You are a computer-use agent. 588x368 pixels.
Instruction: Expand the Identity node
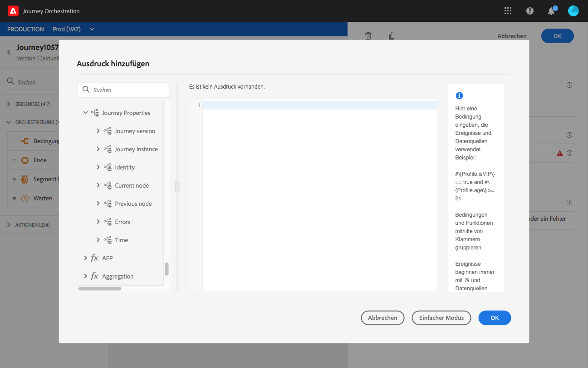[98, 167]
